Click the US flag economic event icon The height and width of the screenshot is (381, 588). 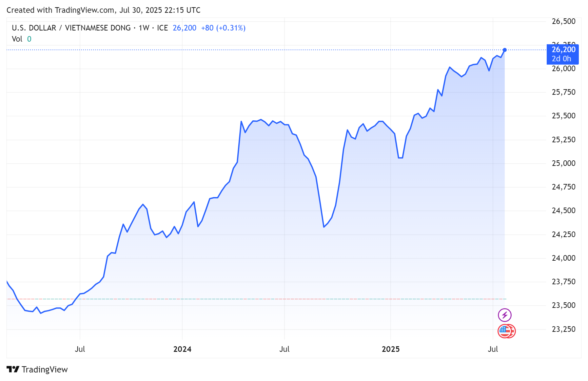click(505, 331)
